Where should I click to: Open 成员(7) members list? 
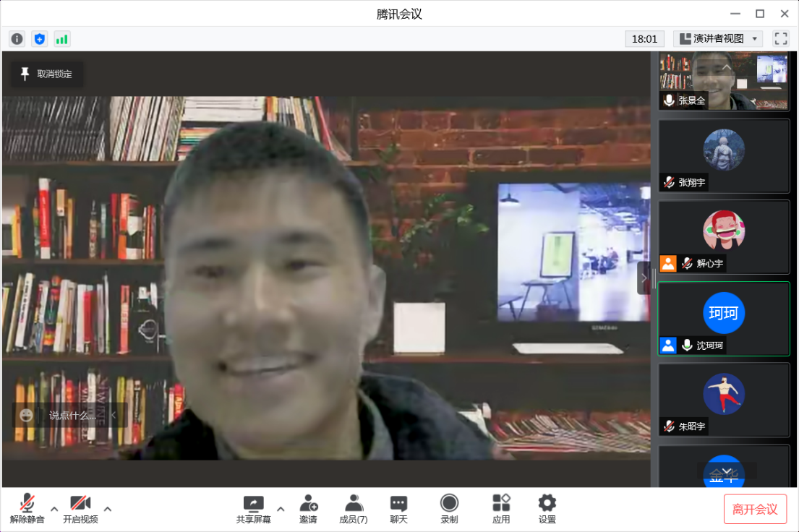point(354,509)
